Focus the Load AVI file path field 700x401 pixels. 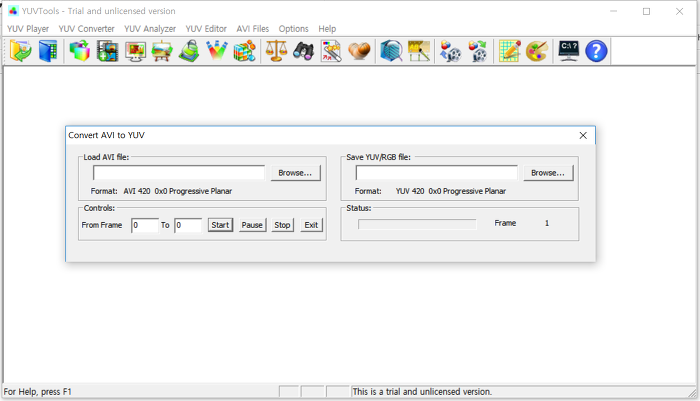(x=179, y=173)
